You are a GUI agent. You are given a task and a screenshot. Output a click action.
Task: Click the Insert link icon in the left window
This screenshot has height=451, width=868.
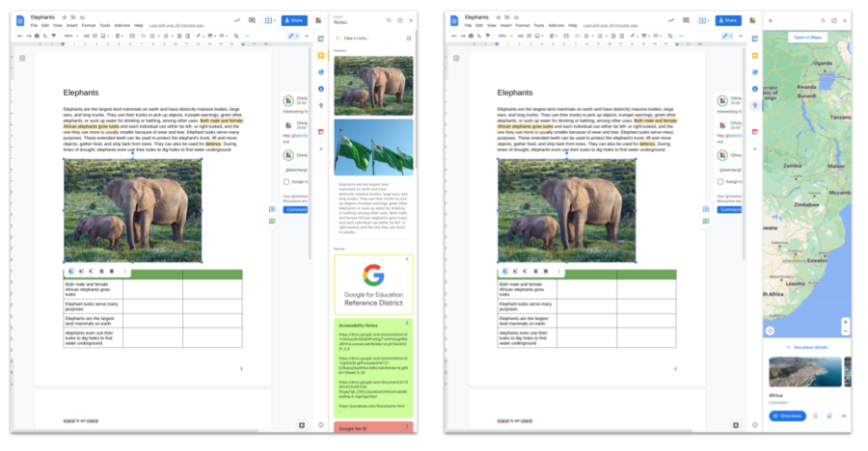(x=87, y=36)
